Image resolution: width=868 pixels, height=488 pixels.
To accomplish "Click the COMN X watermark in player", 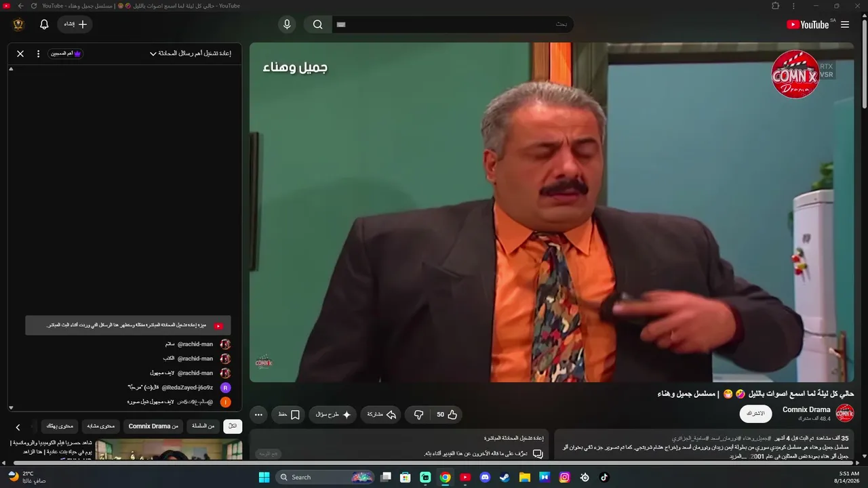I will point(795,74).
